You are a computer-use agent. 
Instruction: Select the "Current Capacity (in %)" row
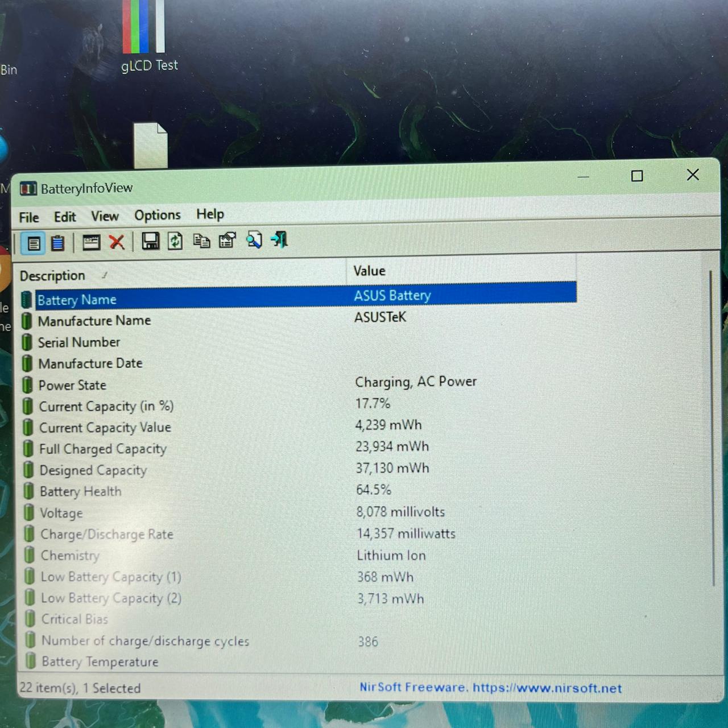pyautogui.click(x=299, y=406)
